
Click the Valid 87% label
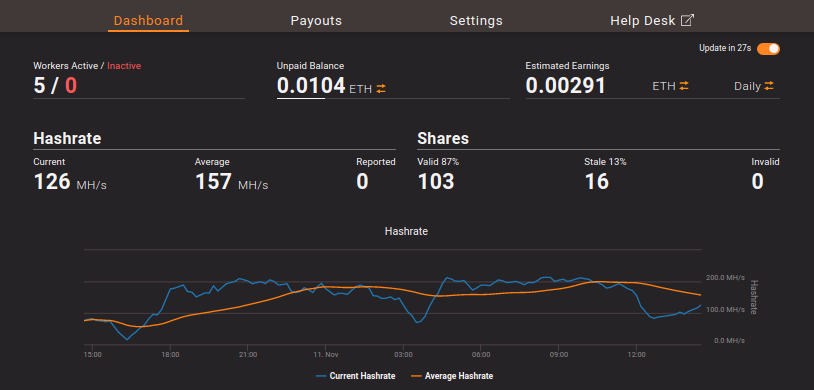click(438, 162)
